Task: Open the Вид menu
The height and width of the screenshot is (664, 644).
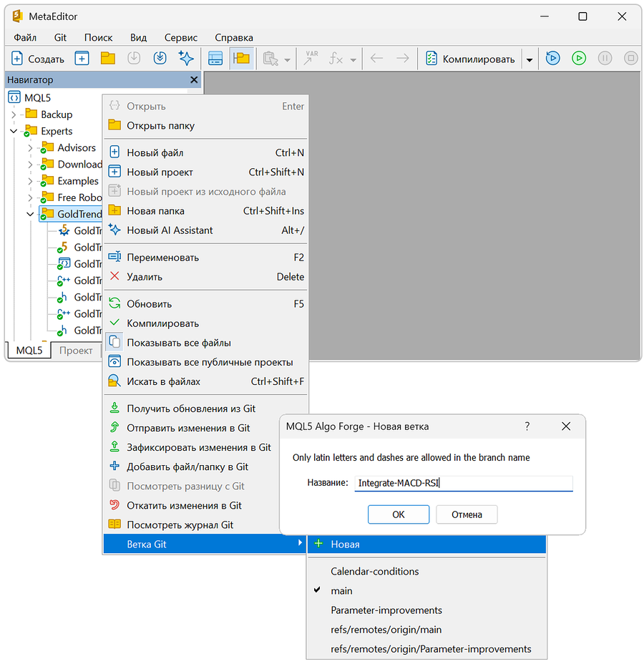Action: click(138, 38)
